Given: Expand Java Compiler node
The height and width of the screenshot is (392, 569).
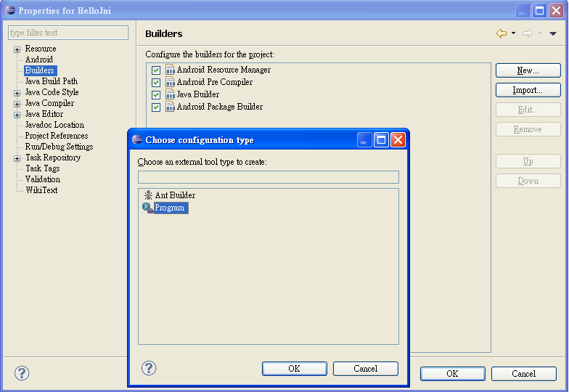Looking at the screenshot, I should [17, 104].
